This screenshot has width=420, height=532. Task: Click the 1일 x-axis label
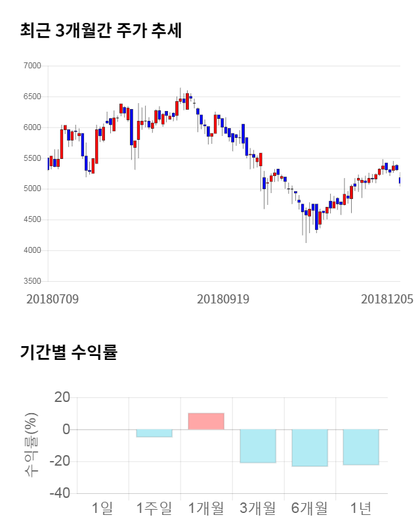pyautogui.click(x=102, y=508)
